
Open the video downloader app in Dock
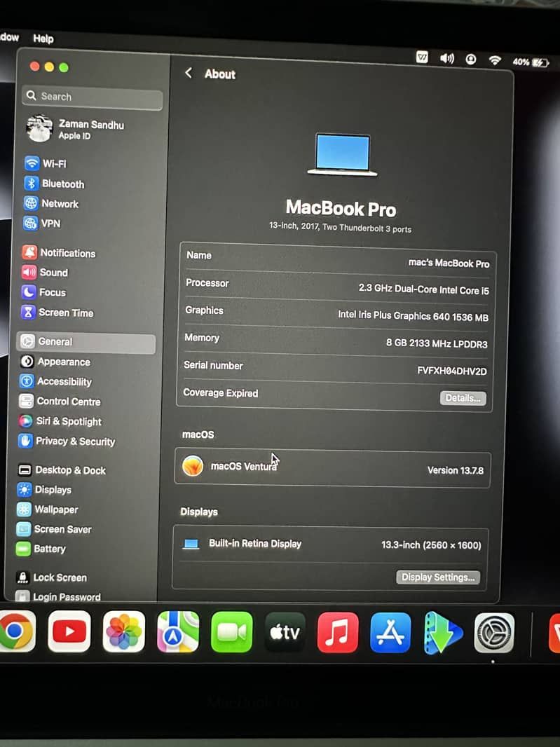click(443, 633)
